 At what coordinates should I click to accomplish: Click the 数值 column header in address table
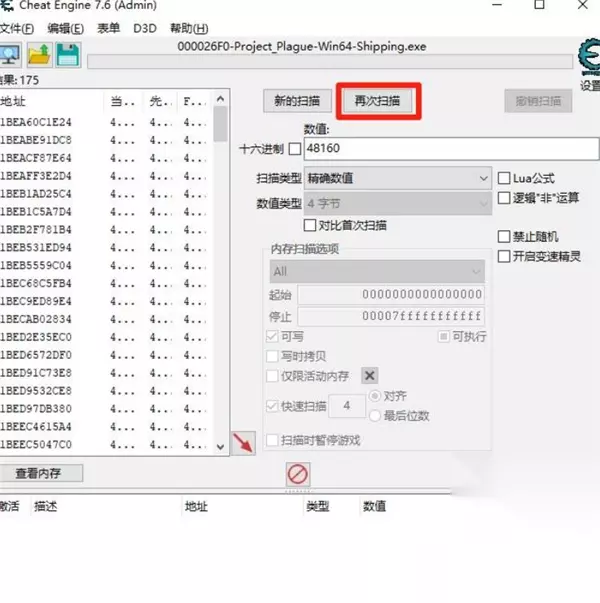tap(374, 506)
